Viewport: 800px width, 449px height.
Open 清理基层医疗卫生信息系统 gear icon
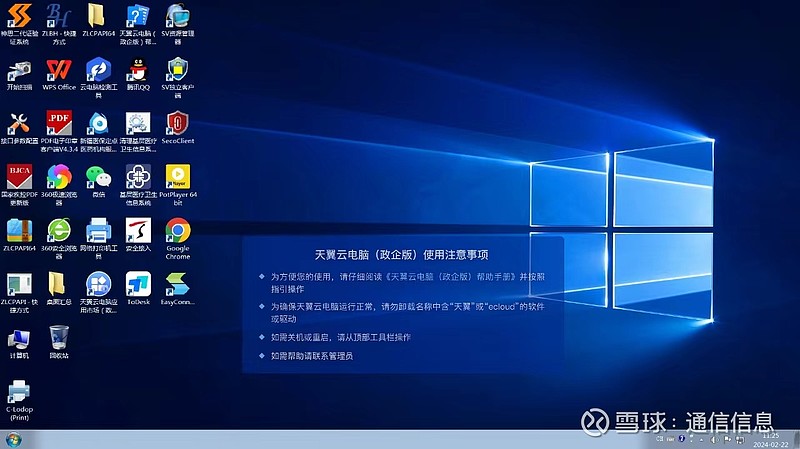138,131
